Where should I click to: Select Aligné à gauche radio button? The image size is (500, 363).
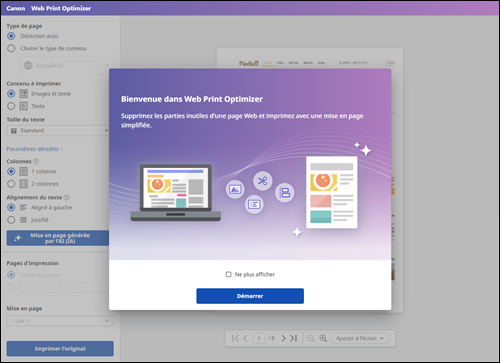tap(11, 207)
